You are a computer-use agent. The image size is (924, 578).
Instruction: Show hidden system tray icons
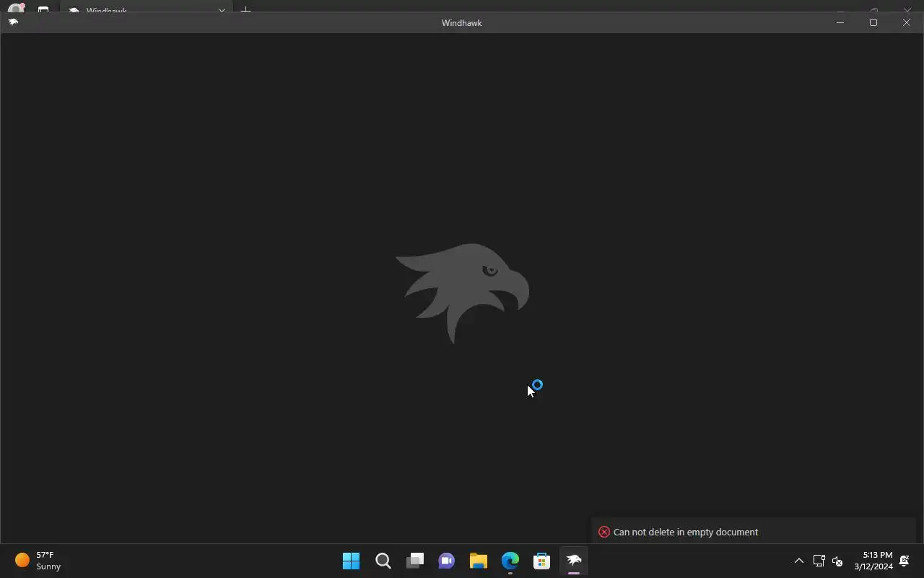(799, 561)
